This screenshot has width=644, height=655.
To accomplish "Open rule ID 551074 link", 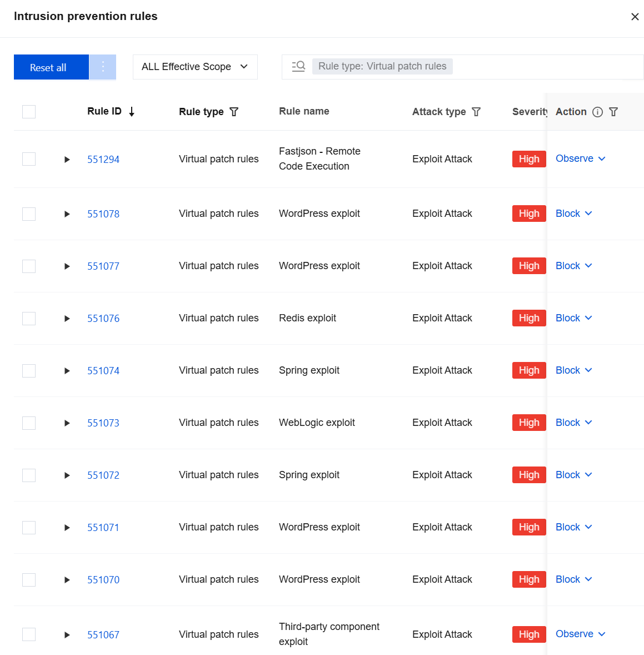I will coord(103,371).
